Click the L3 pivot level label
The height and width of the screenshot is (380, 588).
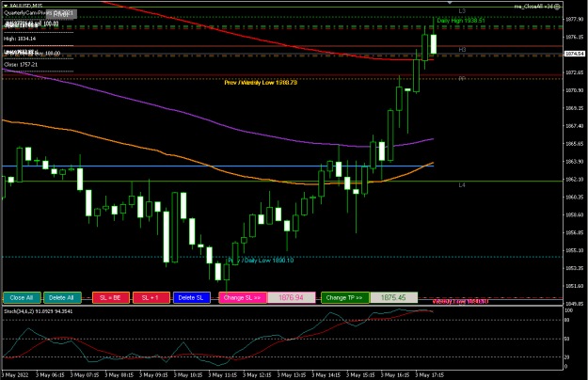462,11
